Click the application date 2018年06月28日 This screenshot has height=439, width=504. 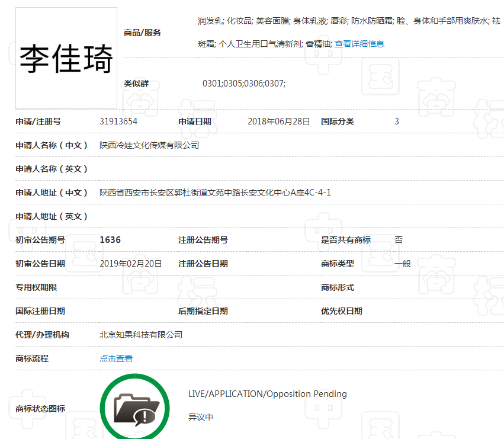click(279, 121)
